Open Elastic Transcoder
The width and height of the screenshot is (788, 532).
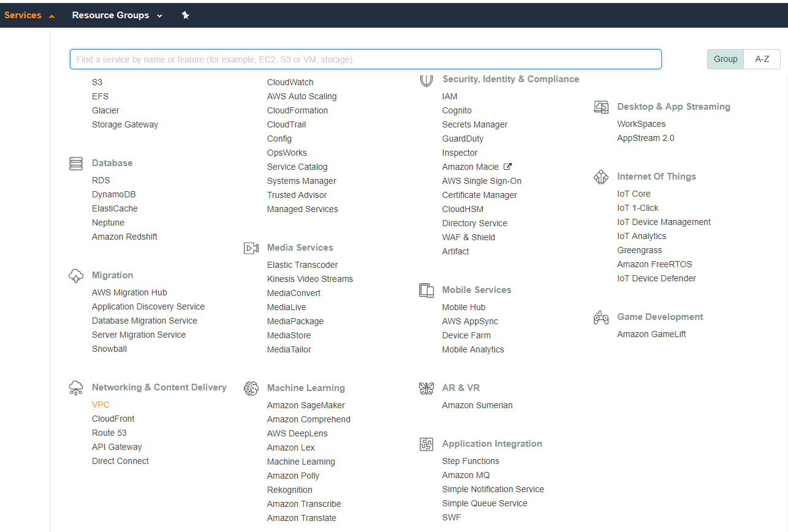(x=303, y=265)
